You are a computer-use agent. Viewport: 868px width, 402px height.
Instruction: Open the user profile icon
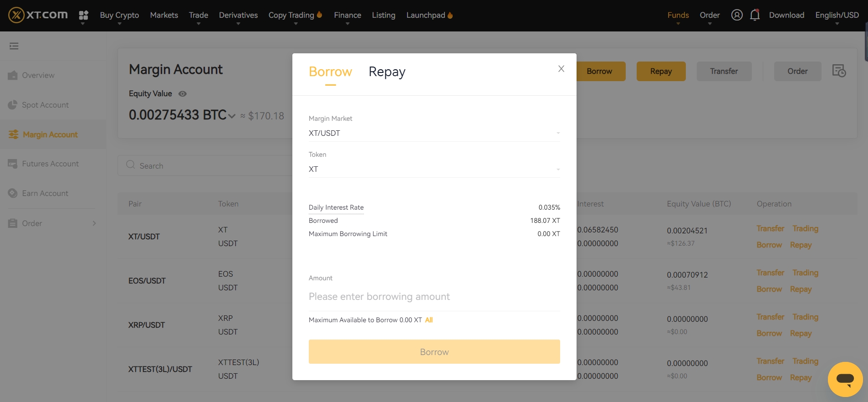pyautogui.click(x=737, y=15)
